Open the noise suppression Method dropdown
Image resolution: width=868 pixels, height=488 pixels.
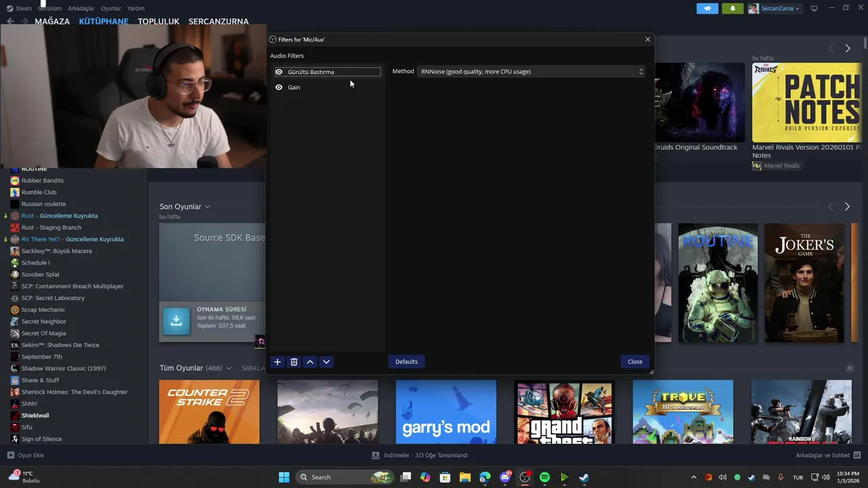(530, 71)
